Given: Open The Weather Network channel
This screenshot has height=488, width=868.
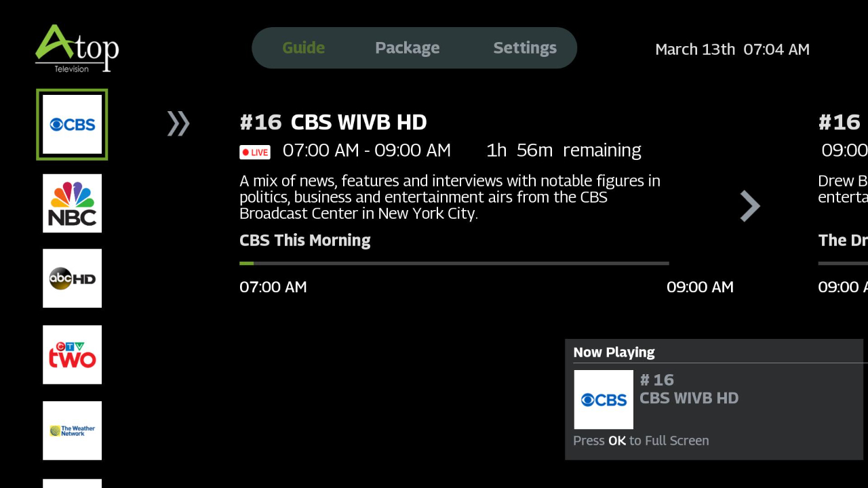Looking at the screenshot, I should (72, 430).
